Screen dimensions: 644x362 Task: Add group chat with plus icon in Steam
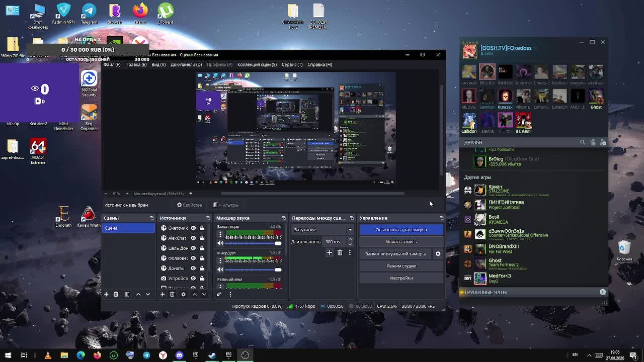[x=603, y=292]
